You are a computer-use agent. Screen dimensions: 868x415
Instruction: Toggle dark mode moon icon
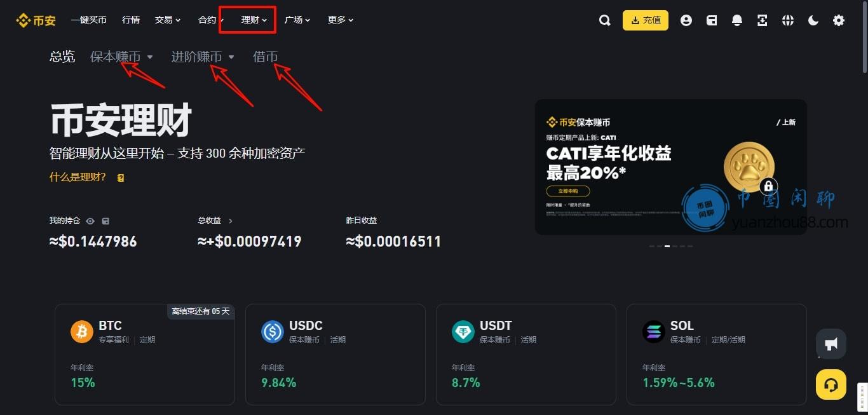813,20
